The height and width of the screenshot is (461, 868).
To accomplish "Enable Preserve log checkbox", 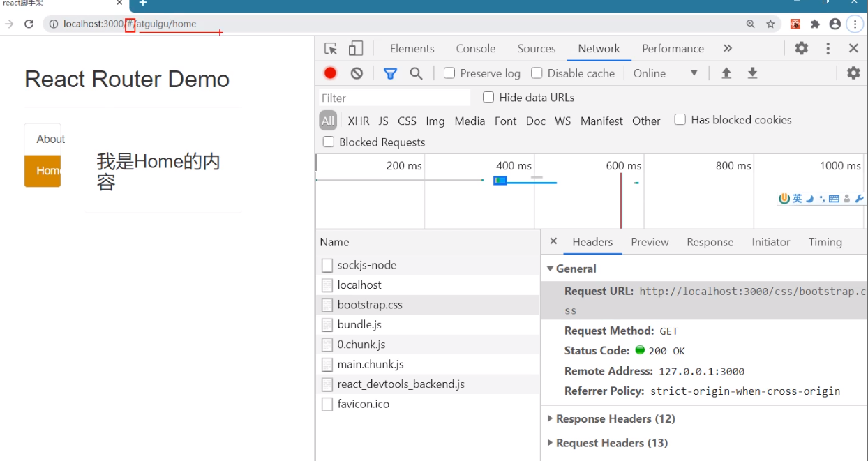I will tap(449, 73).
